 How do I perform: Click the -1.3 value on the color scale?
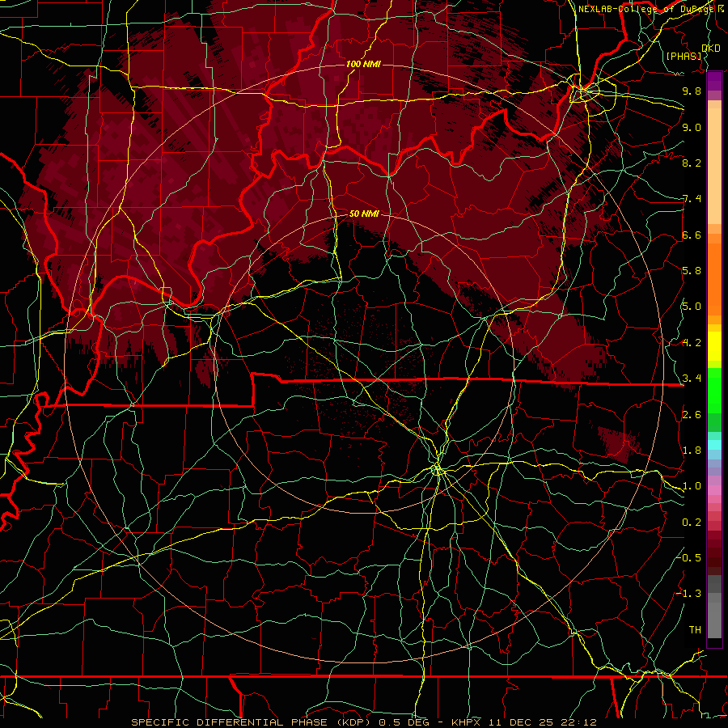(x=689, y=594)
